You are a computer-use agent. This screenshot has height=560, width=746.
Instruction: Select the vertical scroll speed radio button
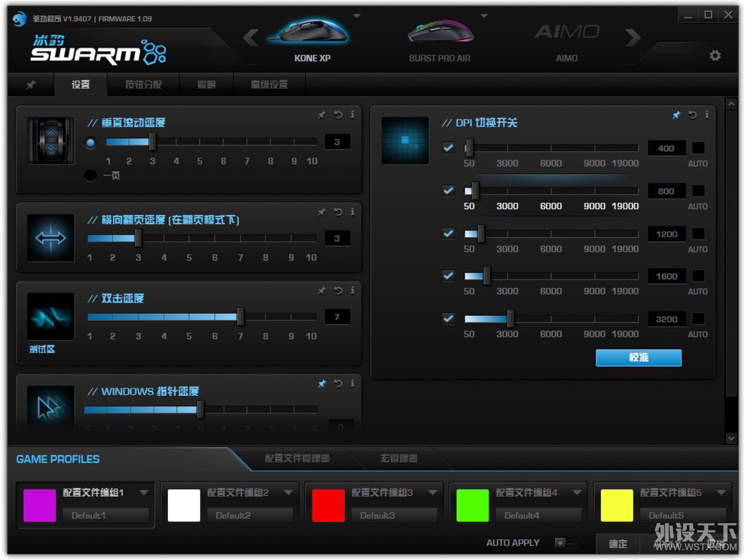pos(91,143)
